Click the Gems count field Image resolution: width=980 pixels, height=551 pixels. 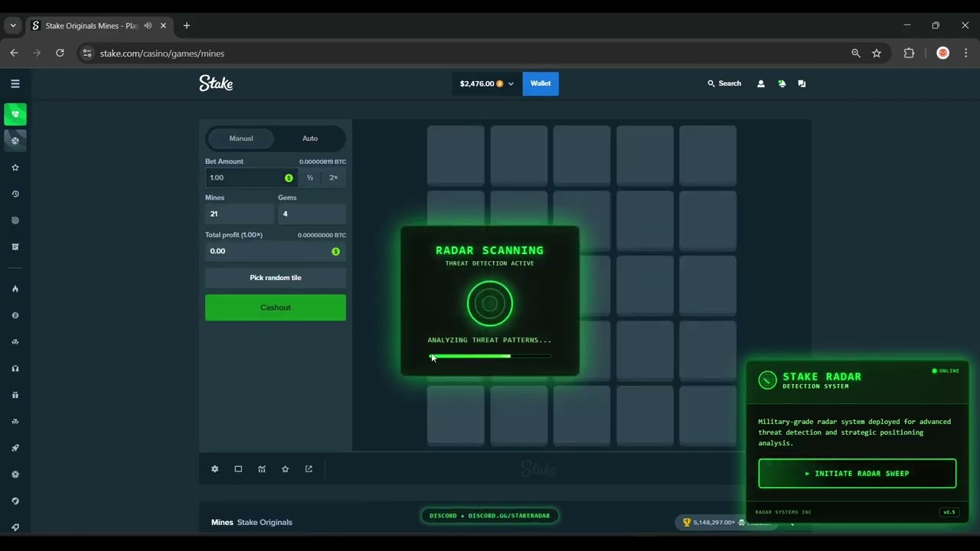click(312, 214)
